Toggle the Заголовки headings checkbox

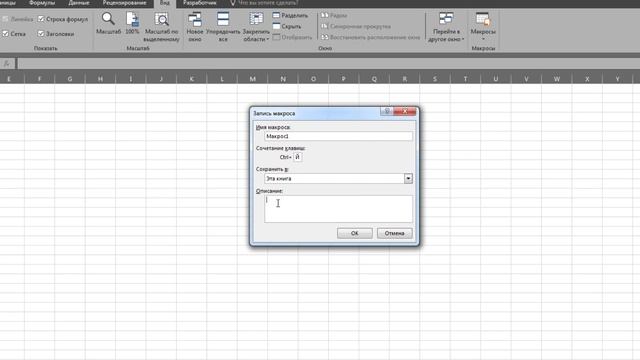coord(41,34)
